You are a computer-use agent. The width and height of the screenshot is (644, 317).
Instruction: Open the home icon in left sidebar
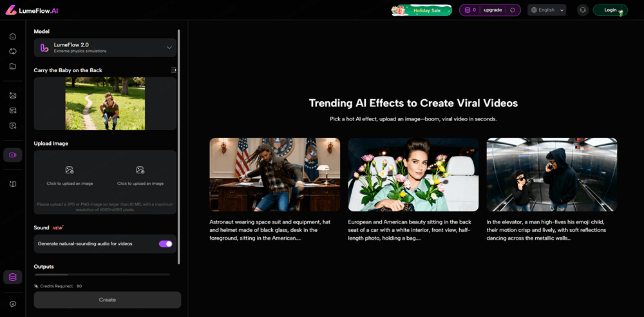click(13, 36)
